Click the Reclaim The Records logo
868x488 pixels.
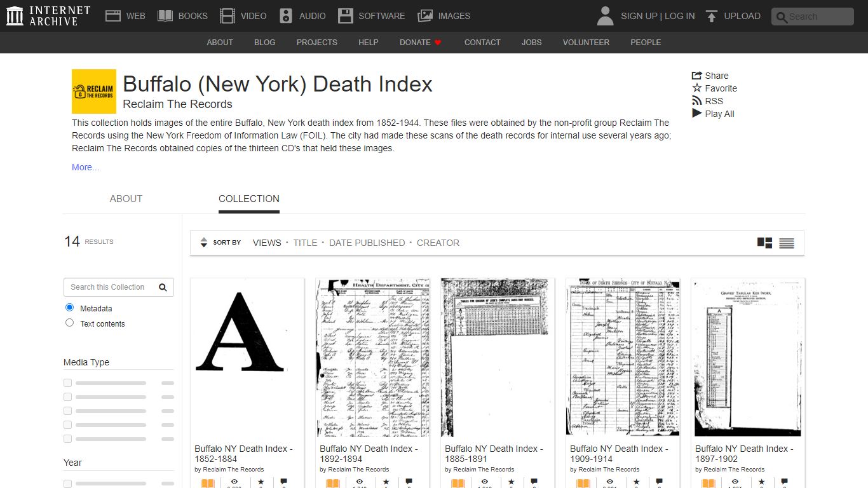click(94, 91)
